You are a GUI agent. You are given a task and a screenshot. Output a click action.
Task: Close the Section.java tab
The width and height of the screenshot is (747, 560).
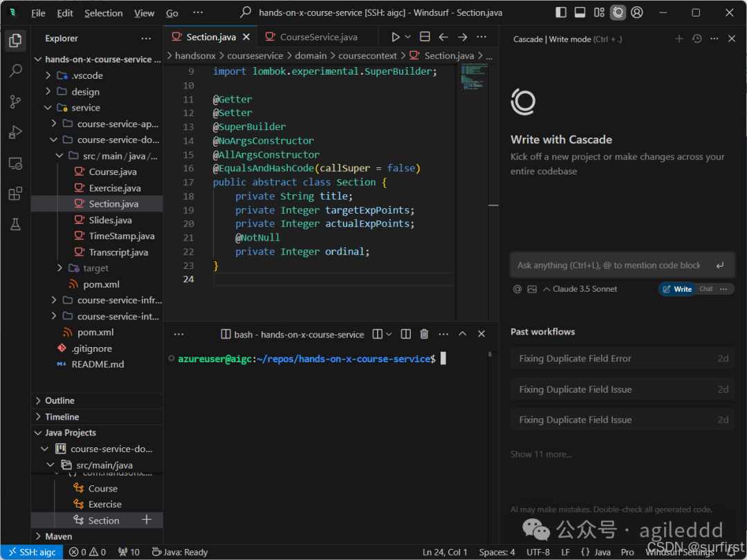point(246,37)
